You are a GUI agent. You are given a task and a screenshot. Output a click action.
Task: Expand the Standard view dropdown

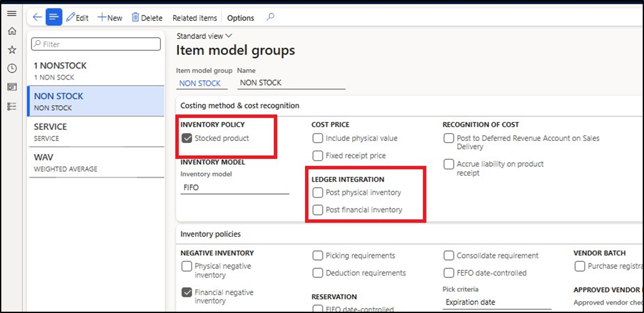(x=204, y=36)
